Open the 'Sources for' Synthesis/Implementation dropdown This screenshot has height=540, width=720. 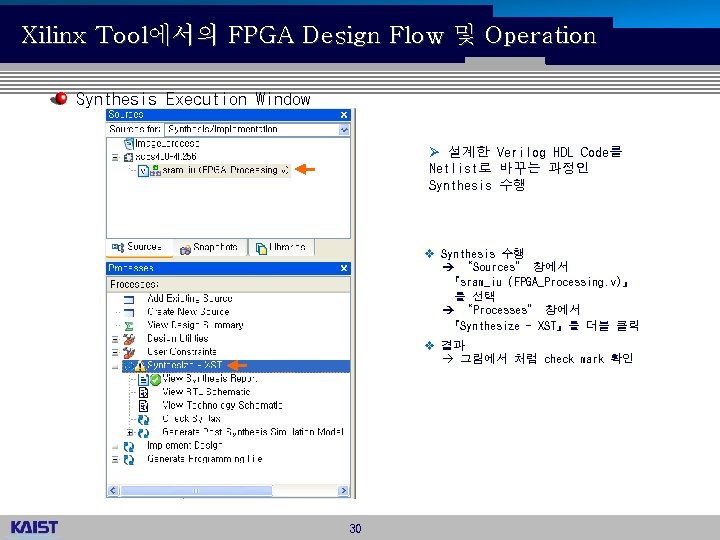click(x=344, y=130)
